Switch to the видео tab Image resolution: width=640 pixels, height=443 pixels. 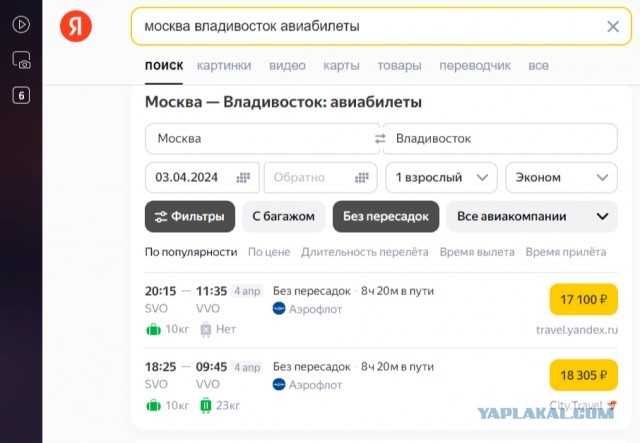coord(287,66)
